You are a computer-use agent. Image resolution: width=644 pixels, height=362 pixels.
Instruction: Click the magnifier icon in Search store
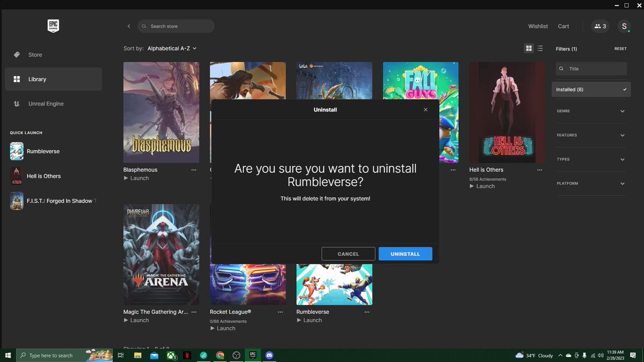click(144, 26)
